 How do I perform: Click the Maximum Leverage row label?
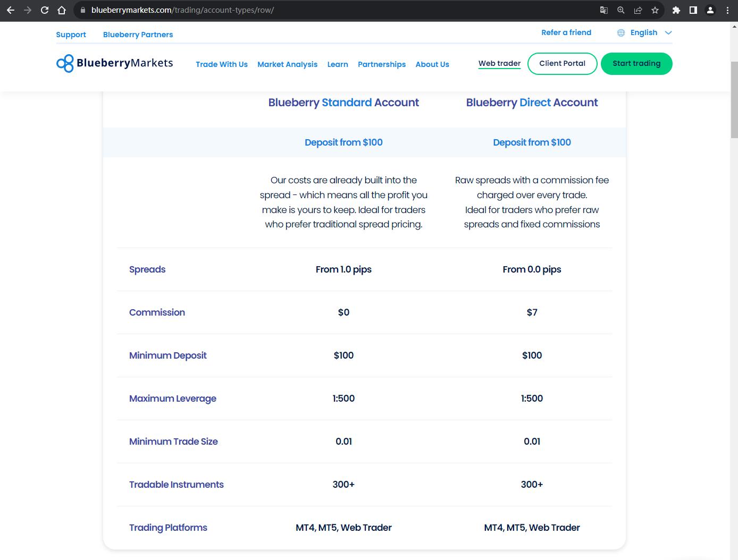pos(173,398)
